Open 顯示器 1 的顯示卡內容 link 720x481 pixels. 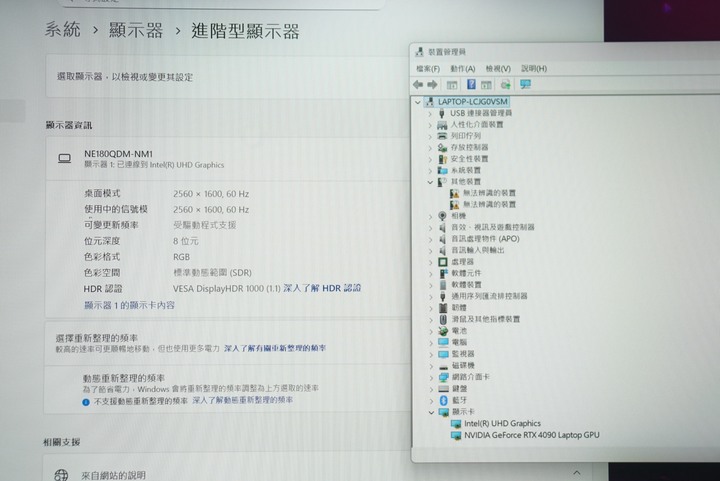pos(129,305)
